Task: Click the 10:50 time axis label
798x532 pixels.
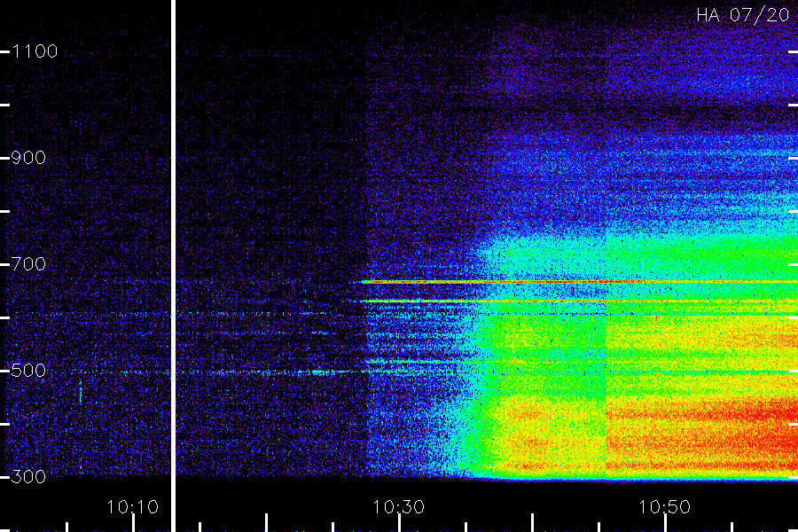Action: click(x=664, y=507)
